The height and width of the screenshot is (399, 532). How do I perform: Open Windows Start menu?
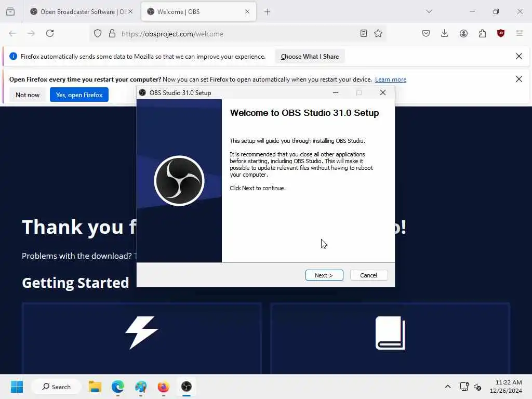(17, 387)
